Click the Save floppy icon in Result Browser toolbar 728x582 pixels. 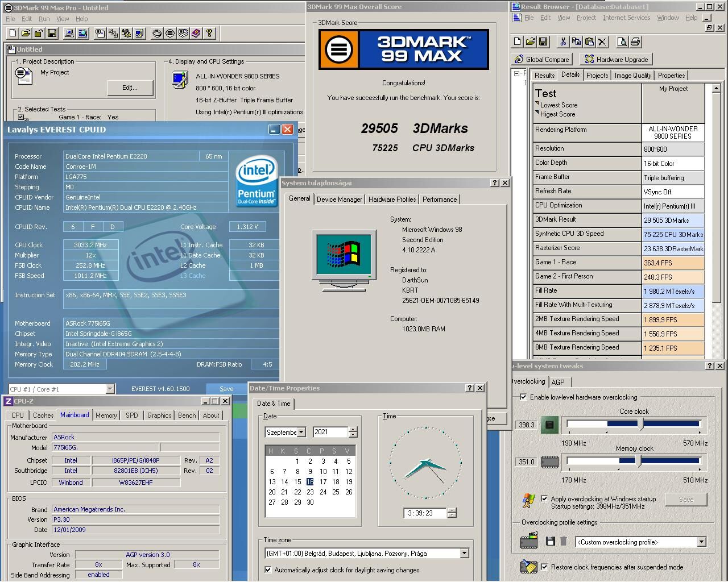[x=543, y=41]
